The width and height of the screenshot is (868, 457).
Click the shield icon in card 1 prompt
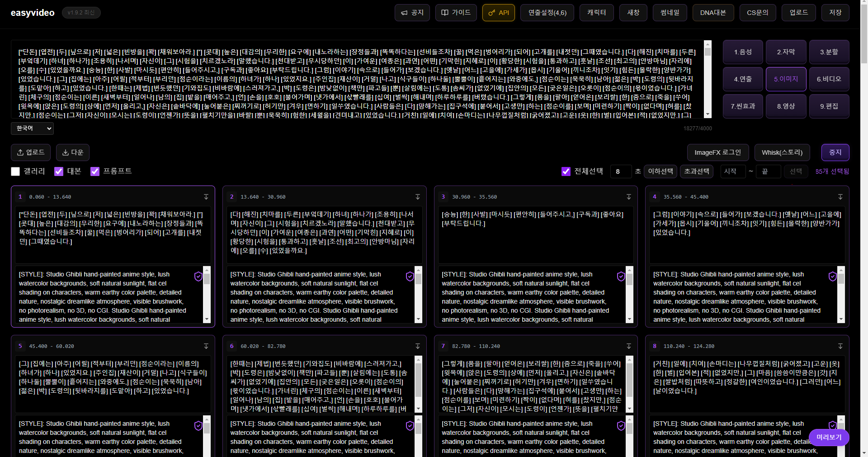click(198, 276)
